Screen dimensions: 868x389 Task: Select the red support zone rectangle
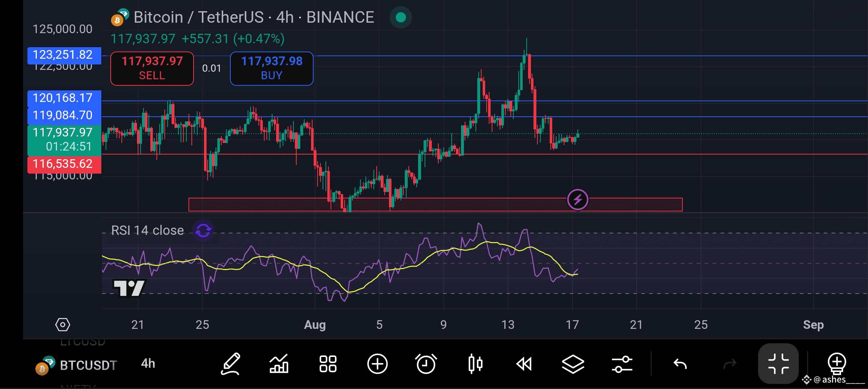(435, 205)
